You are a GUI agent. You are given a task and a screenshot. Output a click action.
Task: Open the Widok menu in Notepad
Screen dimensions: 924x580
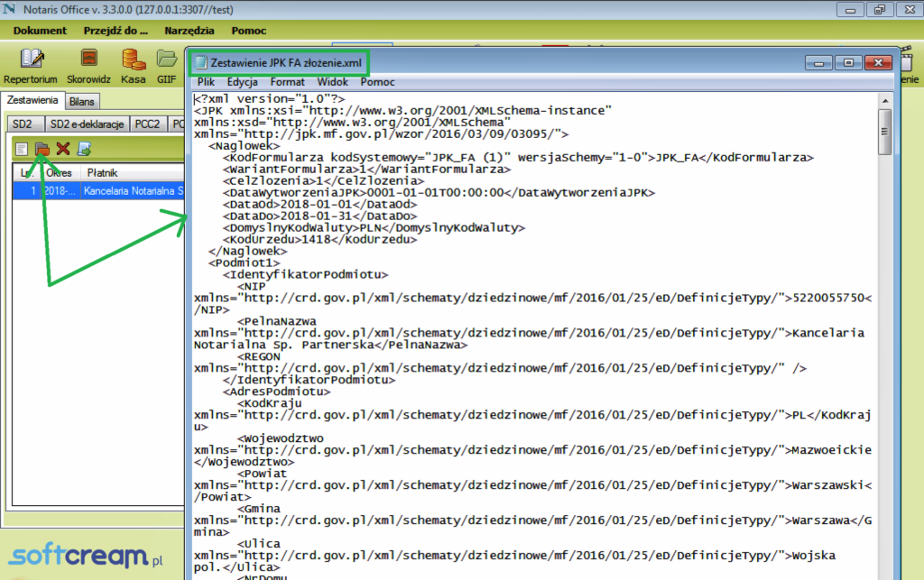332,82
